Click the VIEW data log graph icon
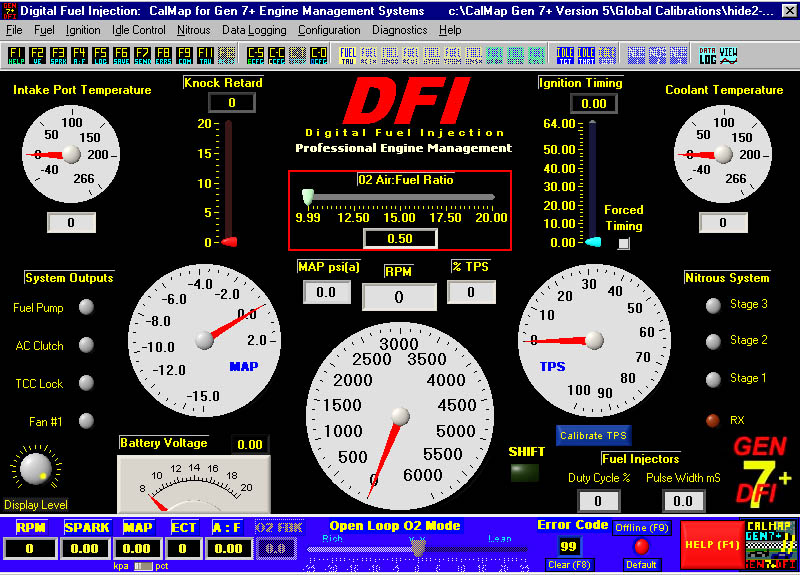The width and height of the screenshot is (800, 575). [x=729, y=55]
